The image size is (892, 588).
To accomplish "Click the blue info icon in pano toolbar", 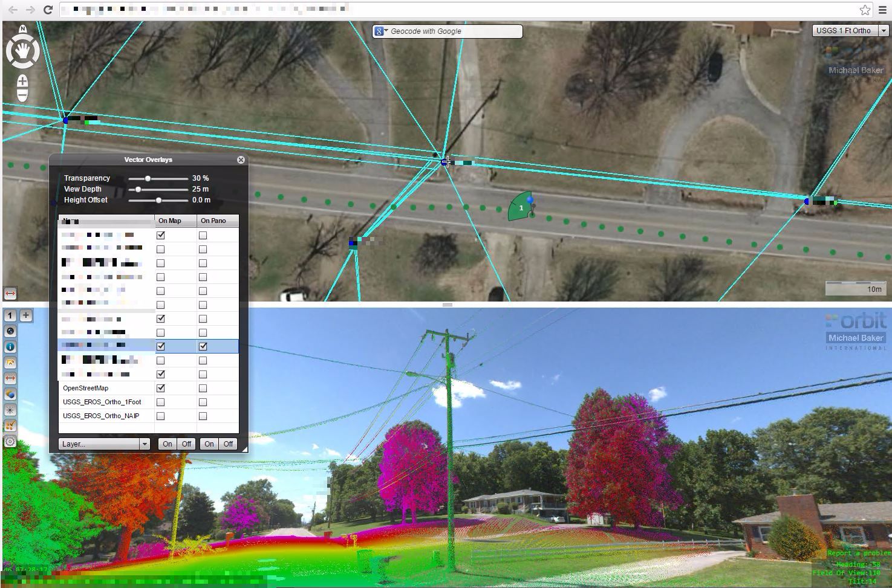I will coord(10,347).
